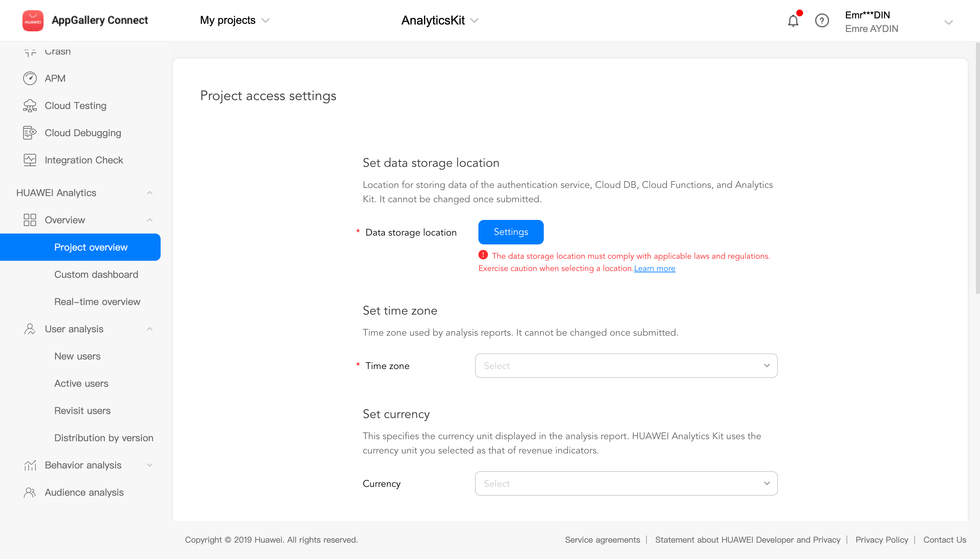
Task: Expand the Behavior analysis submenu
Action: point(150,465)
